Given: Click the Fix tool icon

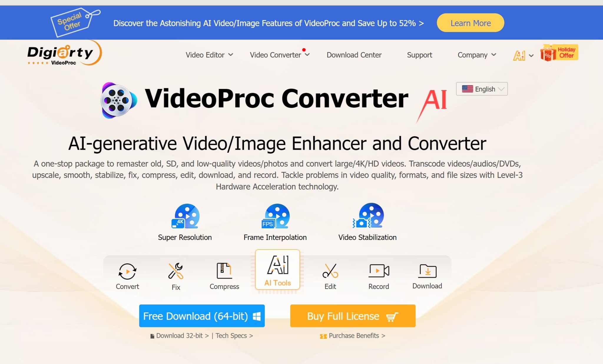Looking at the screenshot, I should (x=175, y=271).
